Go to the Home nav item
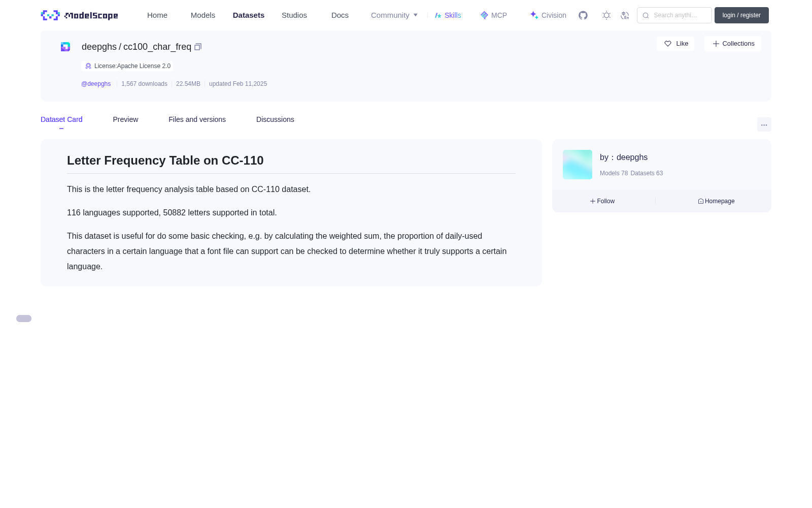 point(157,15)
